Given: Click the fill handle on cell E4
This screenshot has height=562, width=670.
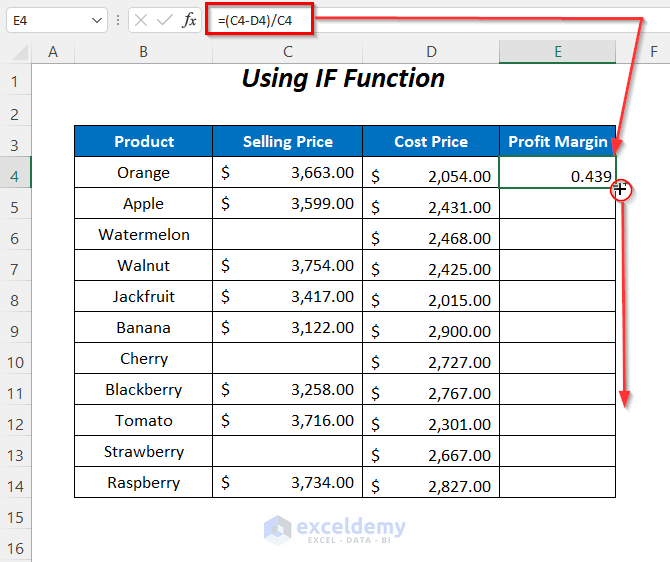Looking at the screenshot, I should click(x=616, y=187).
